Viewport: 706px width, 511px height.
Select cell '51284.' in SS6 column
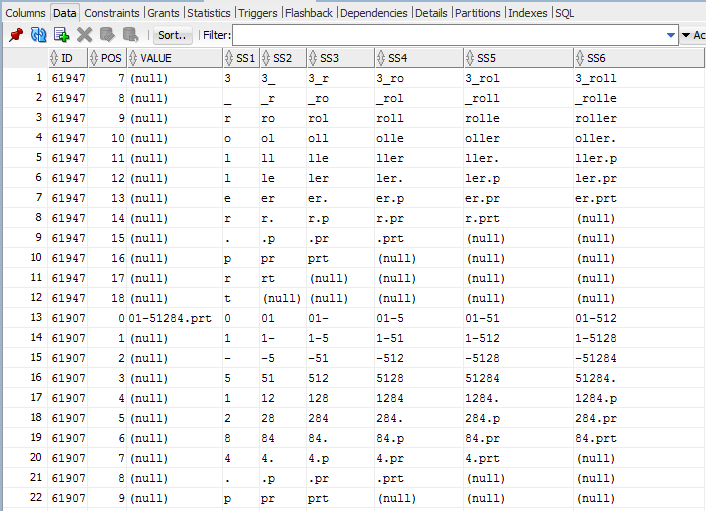pyautogui.click(x=639, y=378)
